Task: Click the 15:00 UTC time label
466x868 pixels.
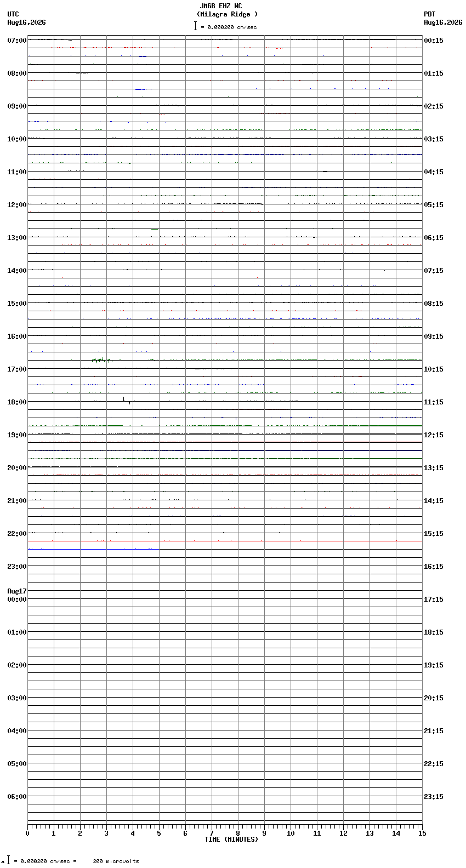Action: coord(17,304)
